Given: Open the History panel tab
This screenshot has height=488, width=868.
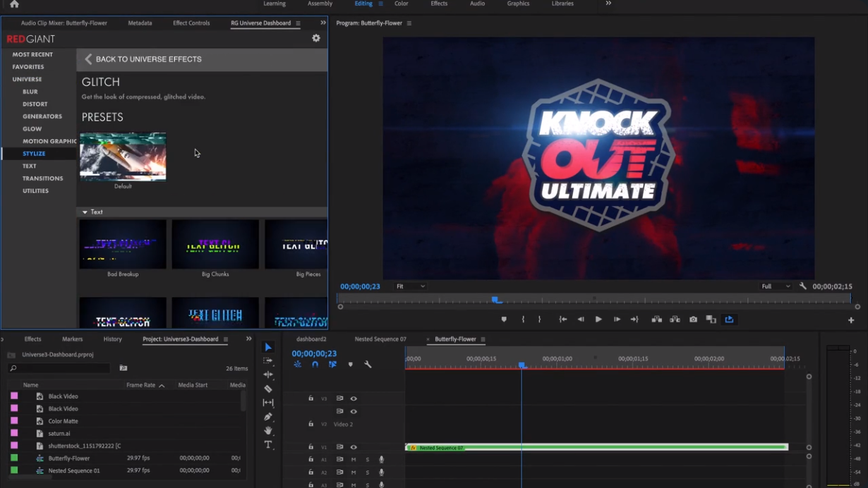Looking at the screenshot, I should pyautogui.click(x=113, y=339).
